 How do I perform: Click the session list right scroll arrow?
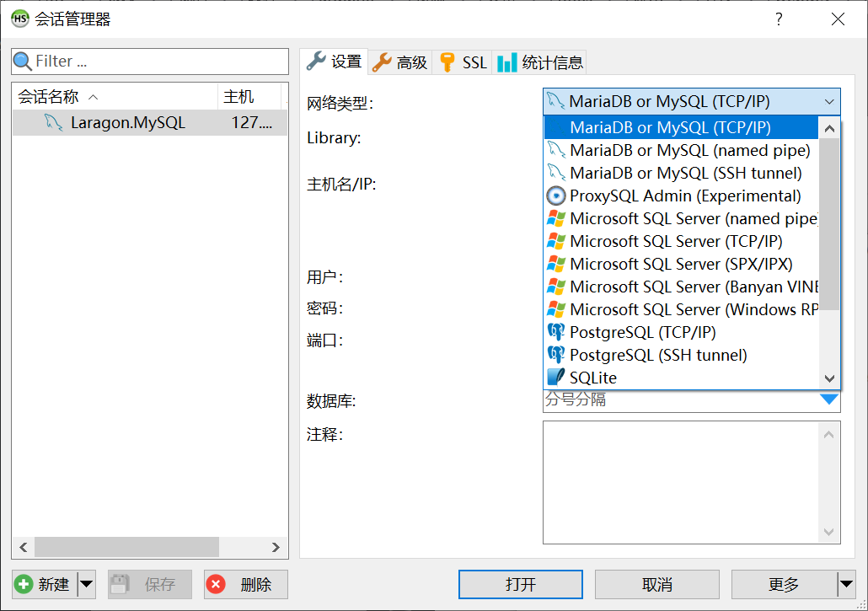click(276, 547)
